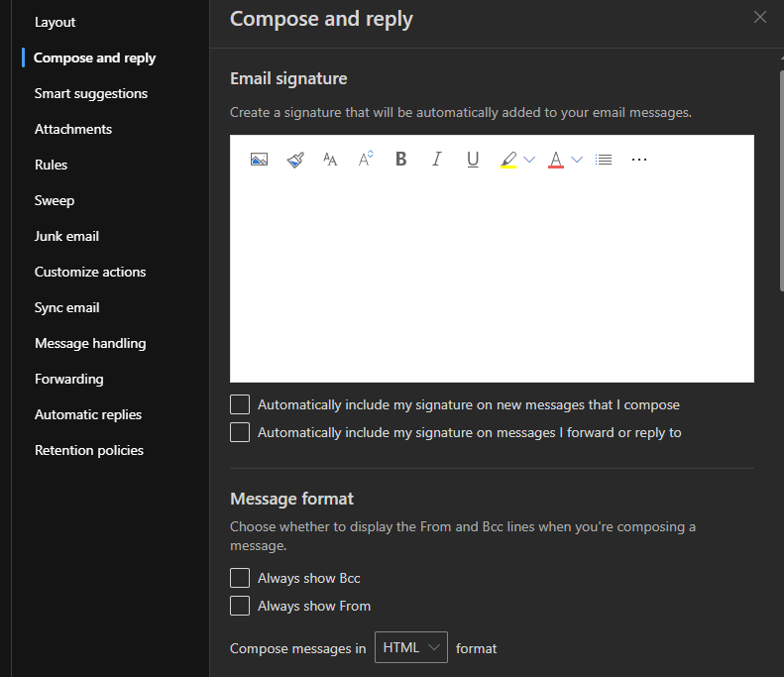Viewport: 784px width, 677px height.
Task: Open the Font size icon
Action: pyautogui.click(x=366, y=159)
